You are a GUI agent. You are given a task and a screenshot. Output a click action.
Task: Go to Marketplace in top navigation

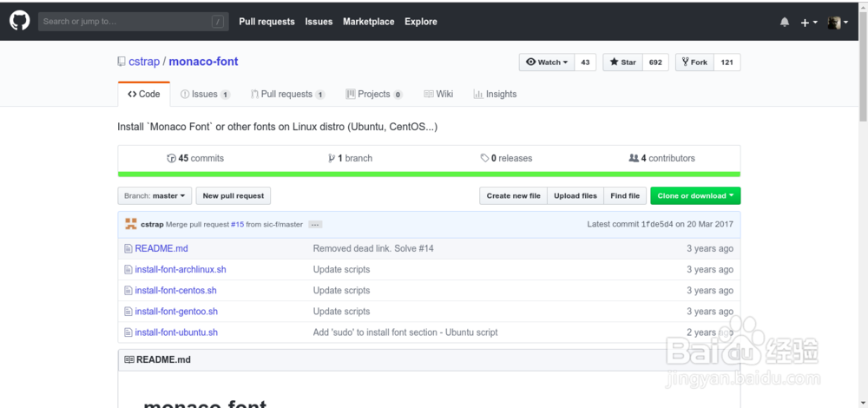(x=369, y=22)
